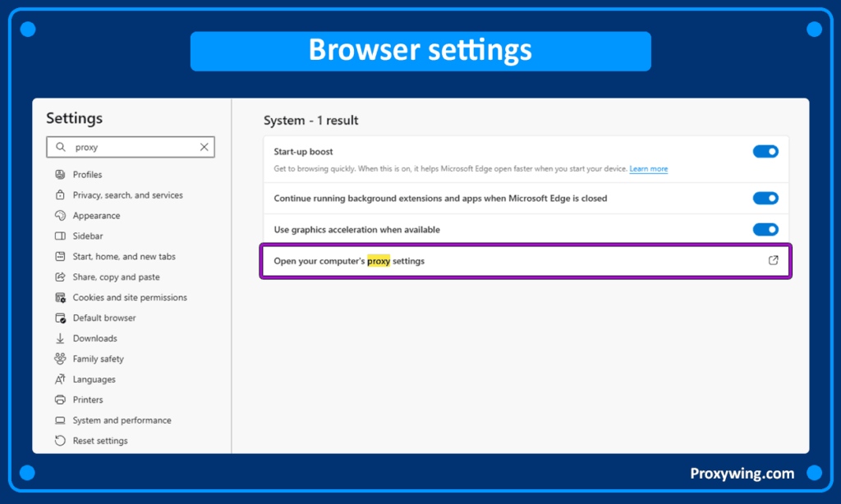Screen dimensions: 841x504
Task: Click the settings search field
Action: (131, 147)
